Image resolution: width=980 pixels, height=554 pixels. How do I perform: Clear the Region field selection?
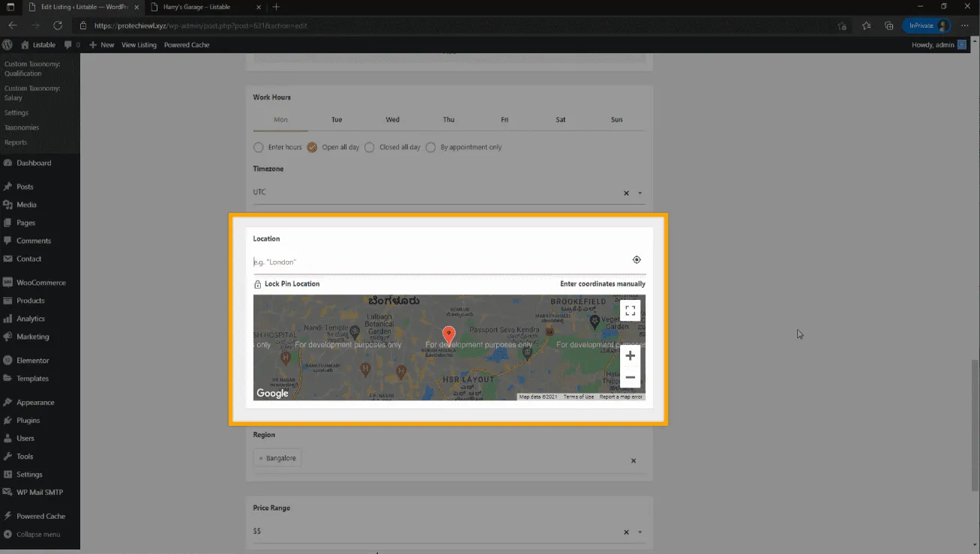[x=634, y=460]
